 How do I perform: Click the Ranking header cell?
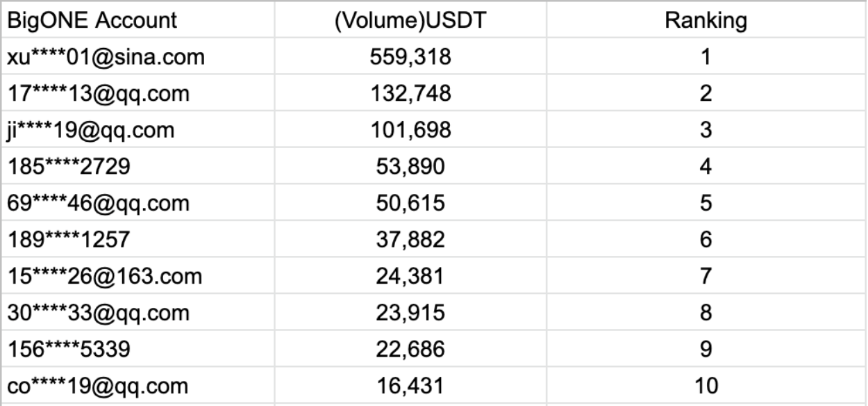(x=706, y=20)
